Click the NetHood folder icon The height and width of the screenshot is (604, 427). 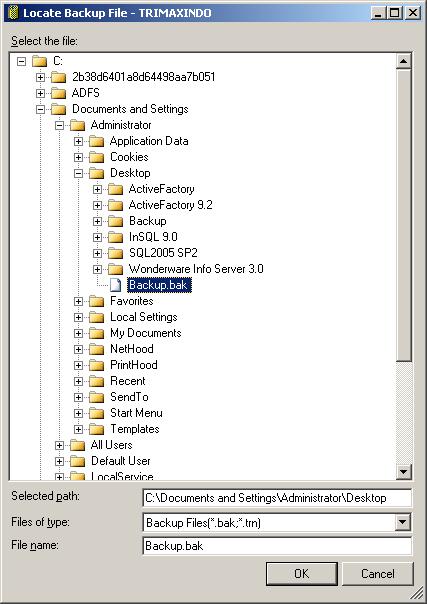click(96, 349)
